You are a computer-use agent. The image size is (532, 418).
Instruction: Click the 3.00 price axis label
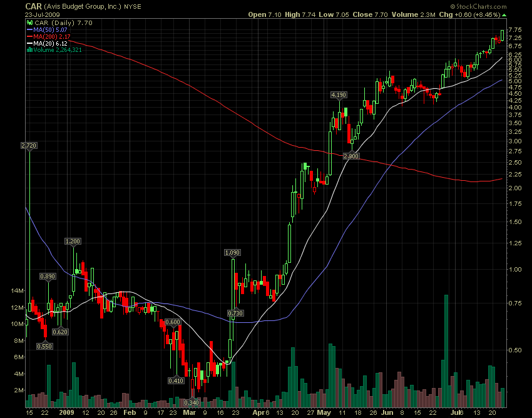coord(515,141)
